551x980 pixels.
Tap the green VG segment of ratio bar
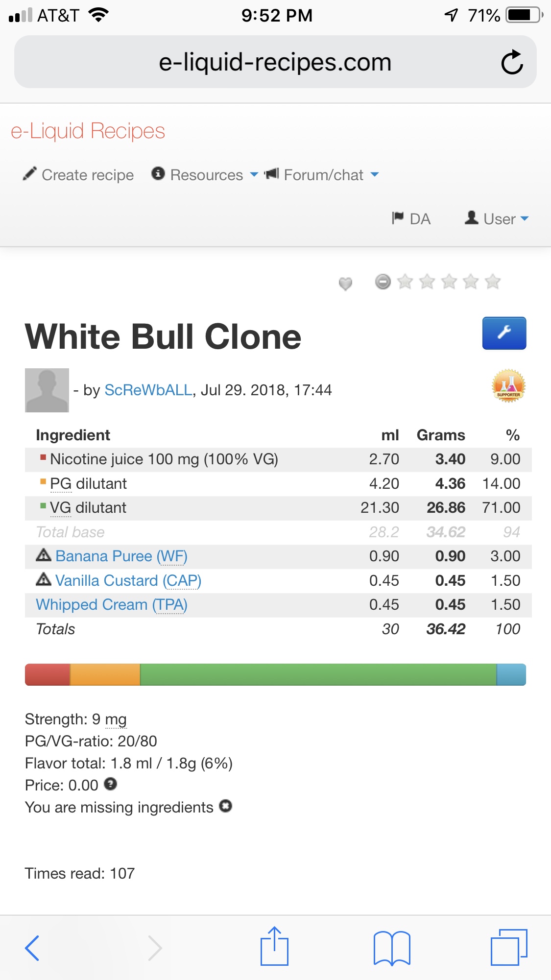[318, 674]
